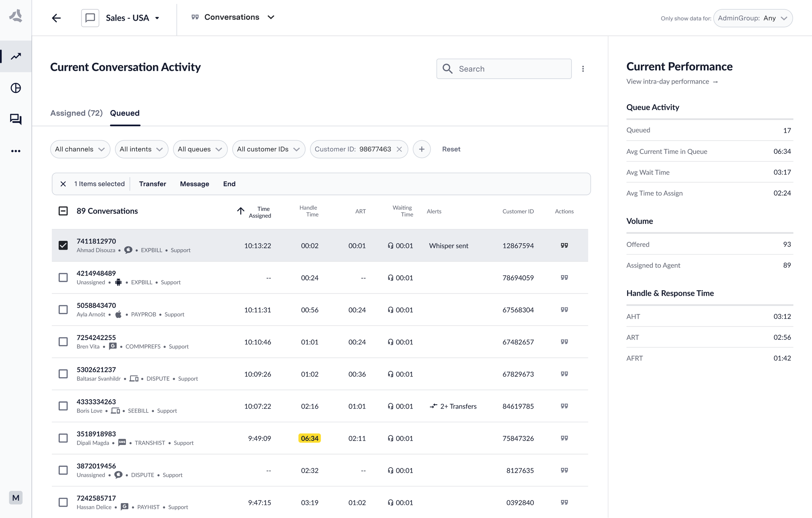
Task: Add a new filter with plus button
Action: pos(422,149)
